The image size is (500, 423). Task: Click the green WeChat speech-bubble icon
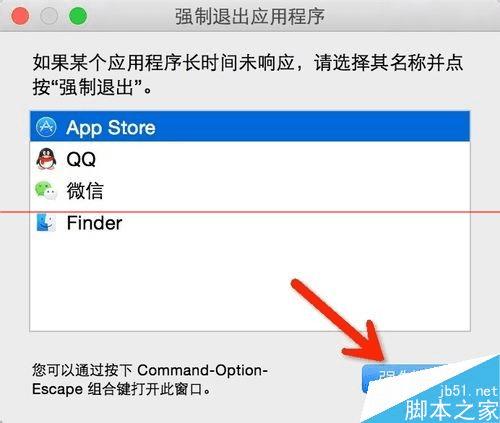click(x=46, y=190)
